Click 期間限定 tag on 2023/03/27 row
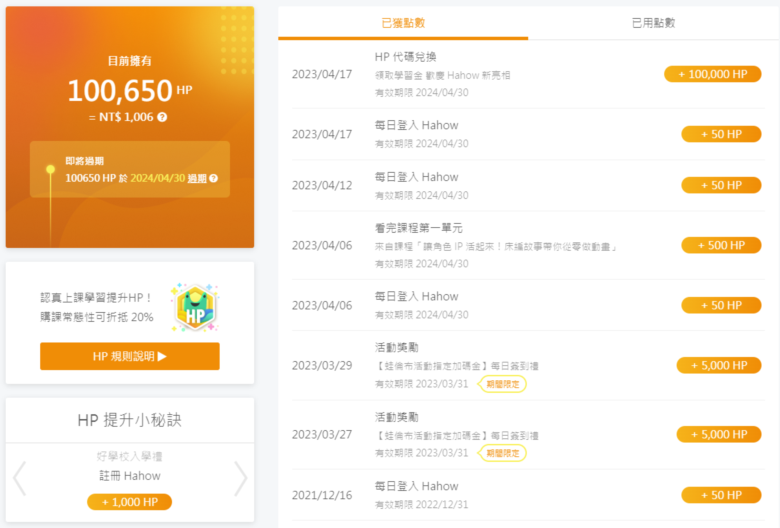 [502, 453]
